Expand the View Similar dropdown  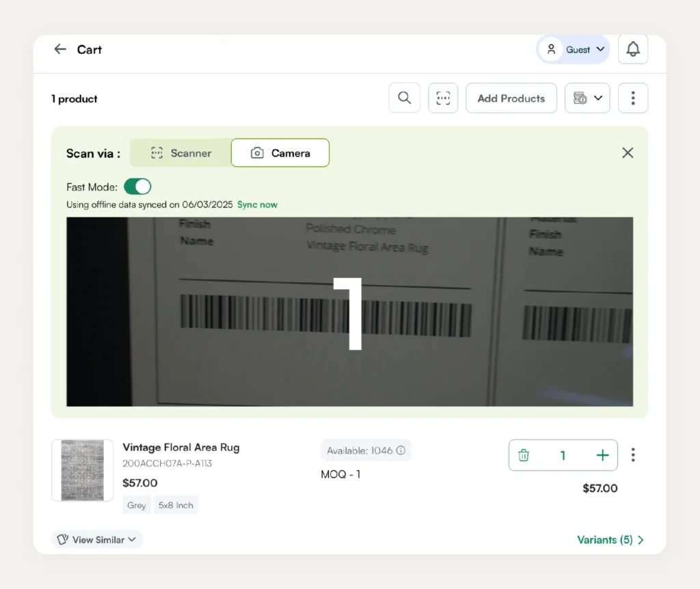[97, 540]
